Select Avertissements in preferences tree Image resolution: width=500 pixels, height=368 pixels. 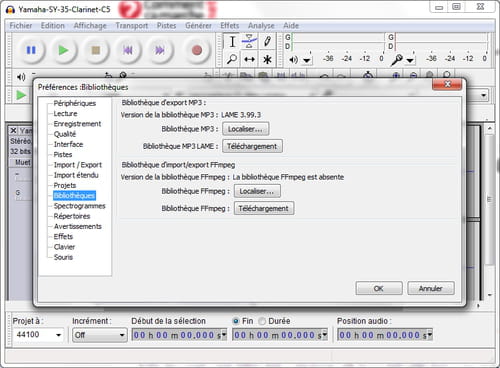pyautogui.click(x=78, y=227)
